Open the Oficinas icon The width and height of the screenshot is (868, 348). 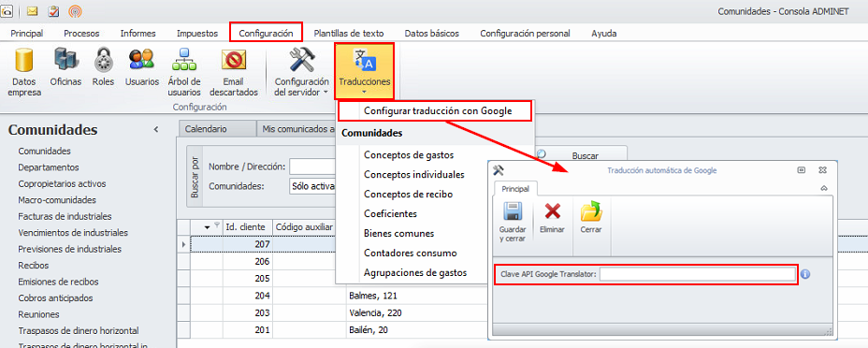pos(65,68)
